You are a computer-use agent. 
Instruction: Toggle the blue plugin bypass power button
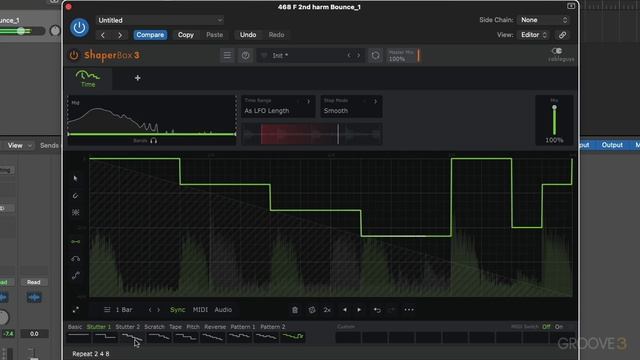pos(79,28)
